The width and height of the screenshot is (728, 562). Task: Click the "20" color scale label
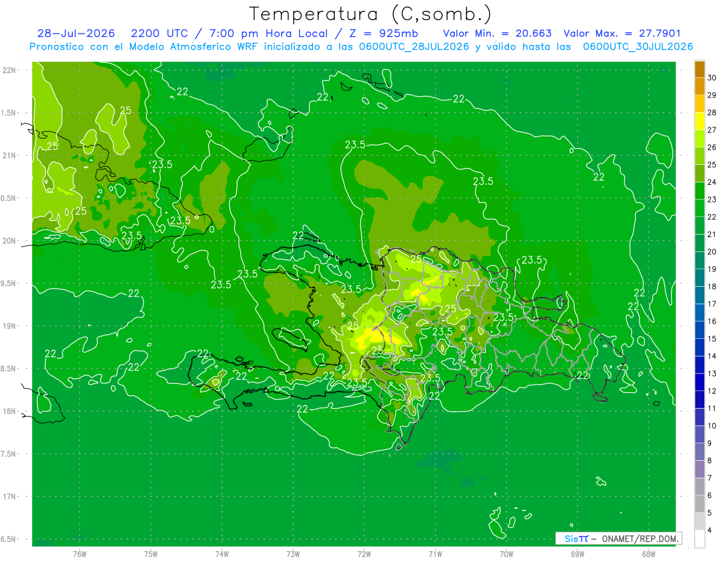point(713,252)
